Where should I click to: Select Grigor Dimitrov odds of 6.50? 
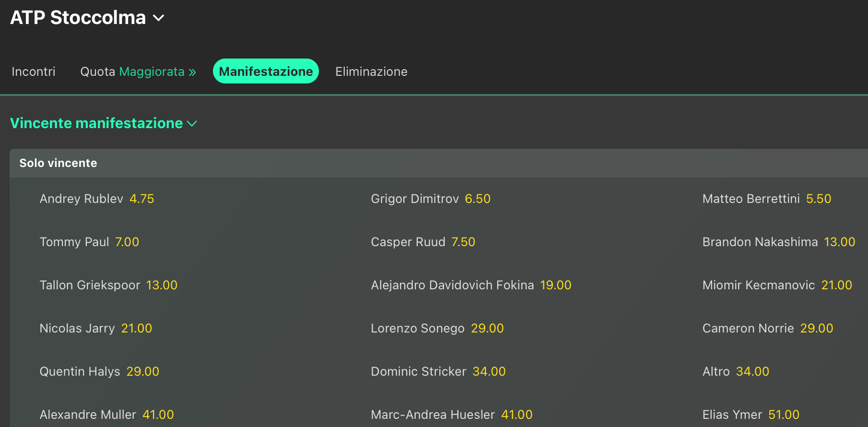(x=430, y=199)
